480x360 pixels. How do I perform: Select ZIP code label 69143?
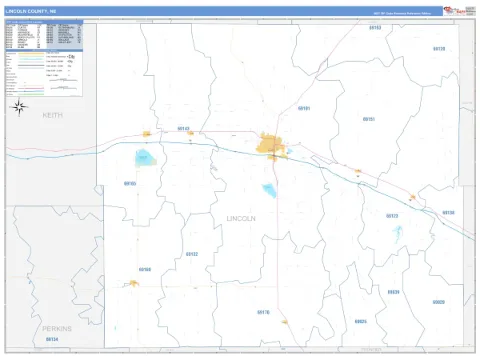183,129
